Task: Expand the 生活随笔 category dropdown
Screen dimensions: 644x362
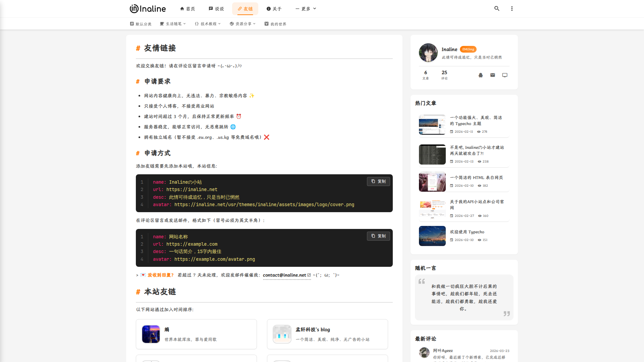Action: tap(184, 24)
